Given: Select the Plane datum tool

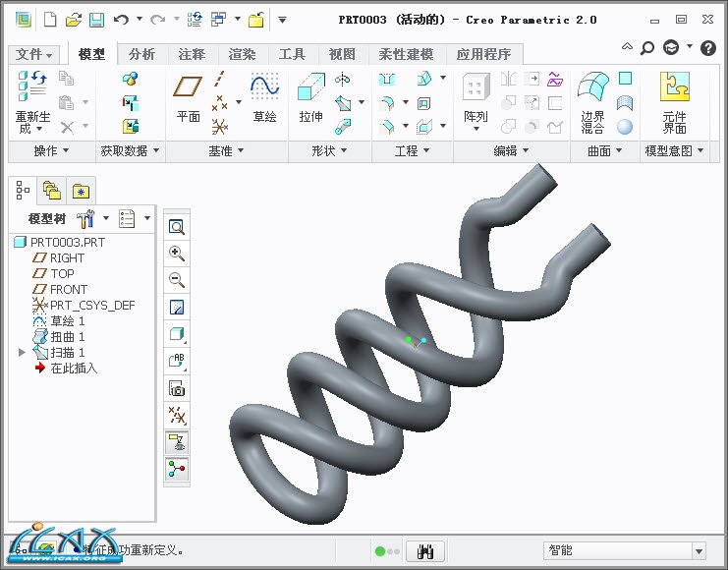Looking at the screenshot, I should pyautogui.click(x=188, y=99).
